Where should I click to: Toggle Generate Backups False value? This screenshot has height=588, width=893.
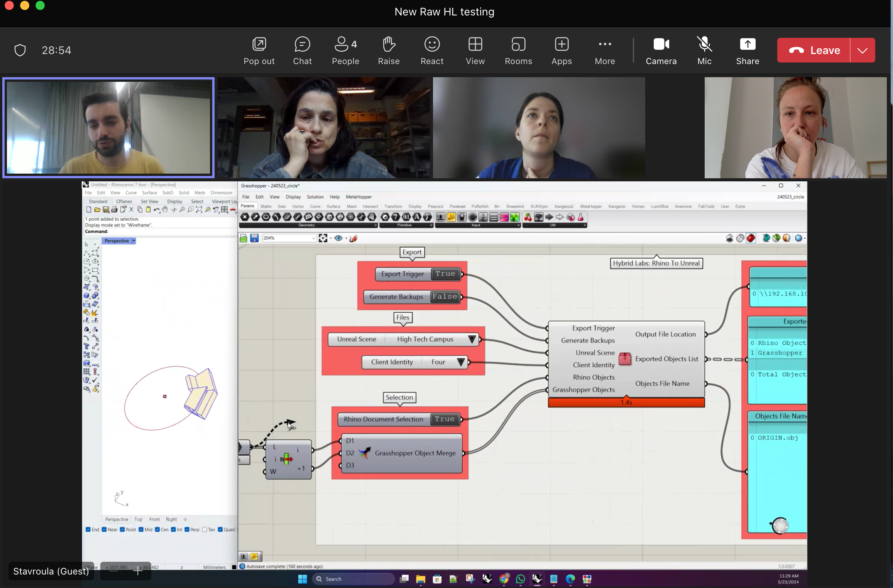click(445, 297)
